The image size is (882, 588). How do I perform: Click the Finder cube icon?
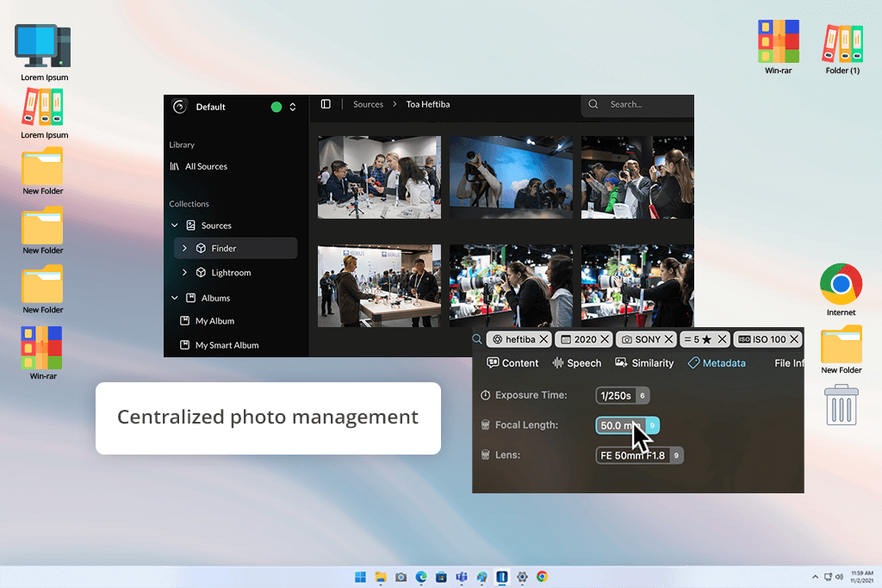pos(201,248)
